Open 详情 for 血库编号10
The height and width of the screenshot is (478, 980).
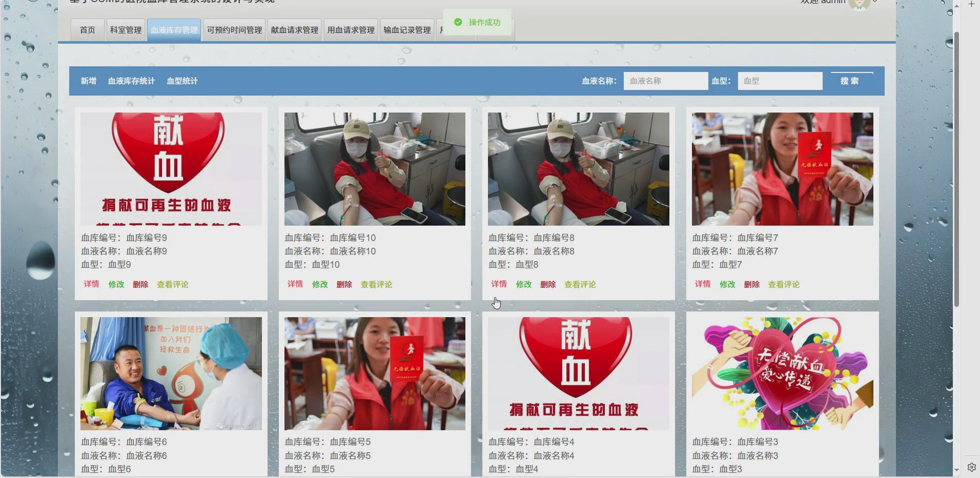(x=295, y=284)
